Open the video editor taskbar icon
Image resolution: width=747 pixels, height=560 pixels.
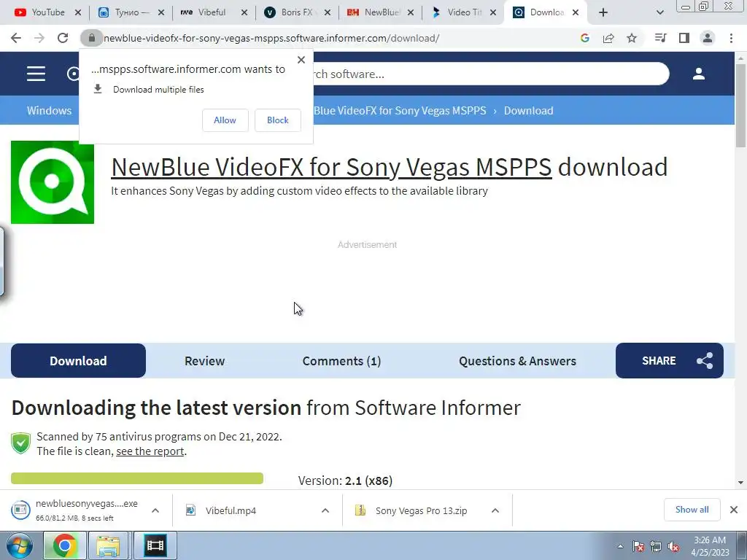coord(155,545)
